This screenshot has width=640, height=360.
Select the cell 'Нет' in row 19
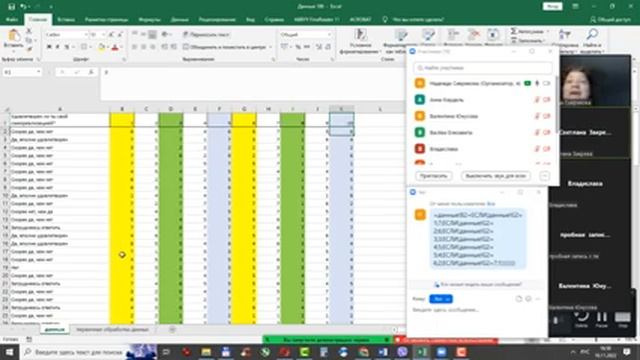tap(60, 267)
